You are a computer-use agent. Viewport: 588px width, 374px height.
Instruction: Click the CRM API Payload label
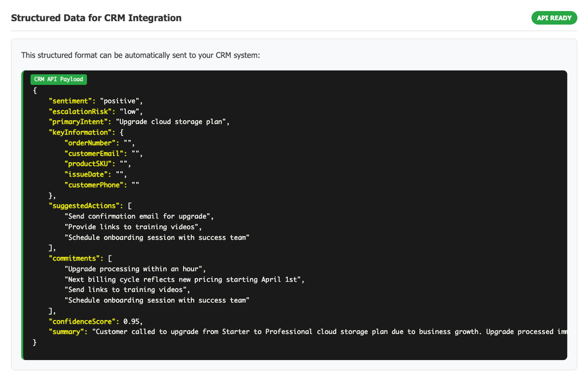59,79
